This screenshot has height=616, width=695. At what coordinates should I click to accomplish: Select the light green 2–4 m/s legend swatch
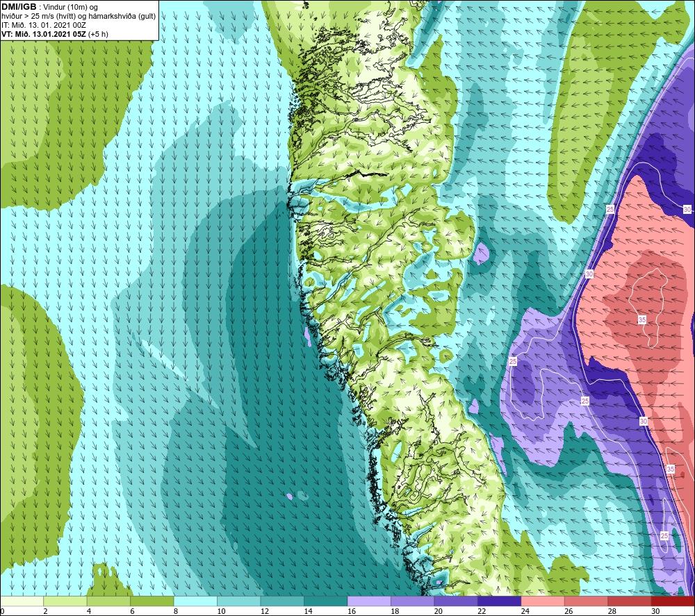(x=65, y=601)
